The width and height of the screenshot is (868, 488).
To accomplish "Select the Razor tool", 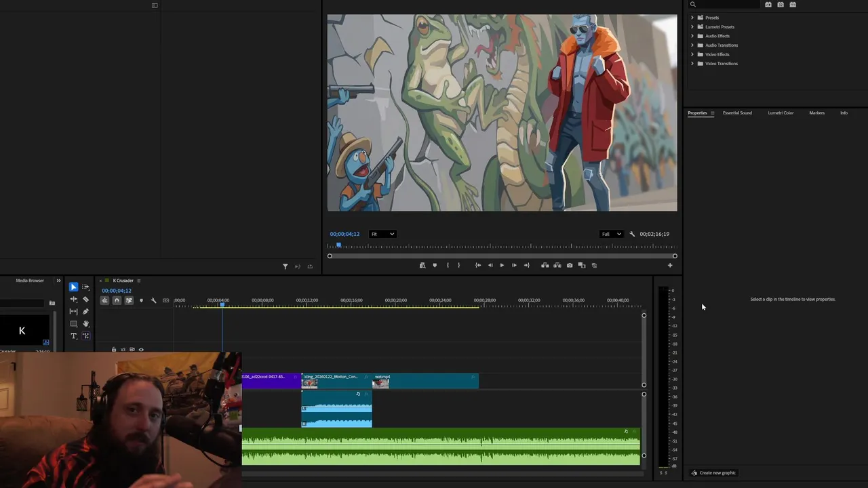I will tap(85, 299).
